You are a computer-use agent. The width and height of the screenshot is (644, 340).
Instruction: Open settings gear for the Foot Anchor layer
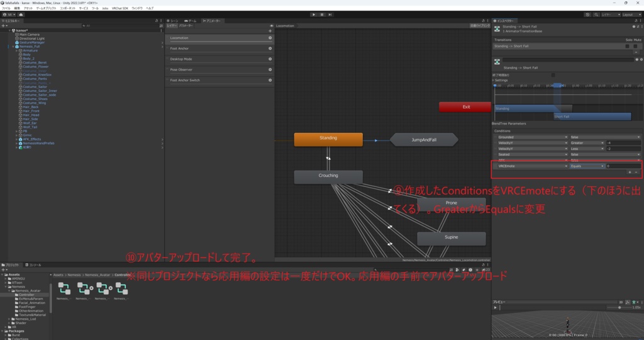click(x=270, y=48)
